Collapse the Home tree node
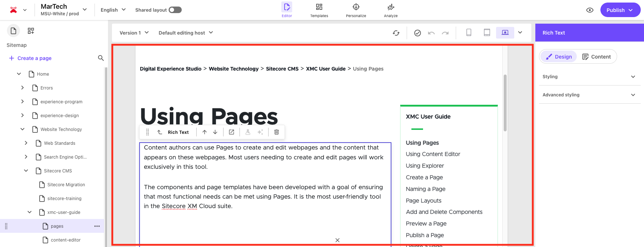This screenshot has height=247, width=644. [x=19, y=74]
